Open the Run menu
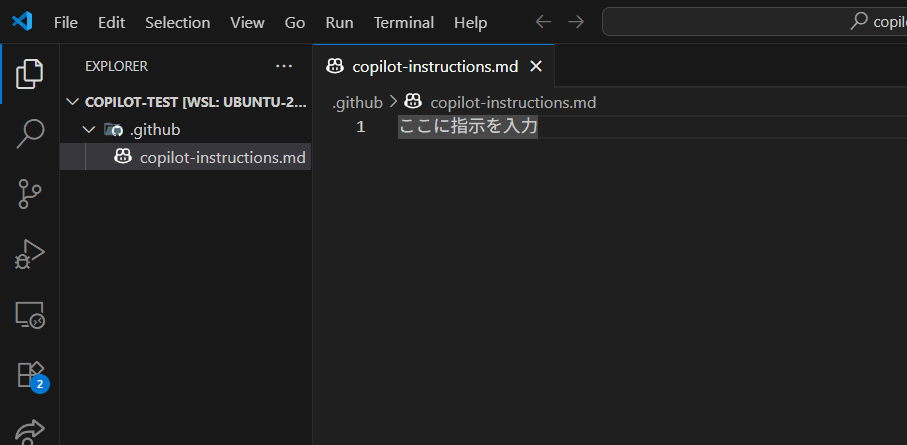 pyautogui.click(x=340, y=23)
